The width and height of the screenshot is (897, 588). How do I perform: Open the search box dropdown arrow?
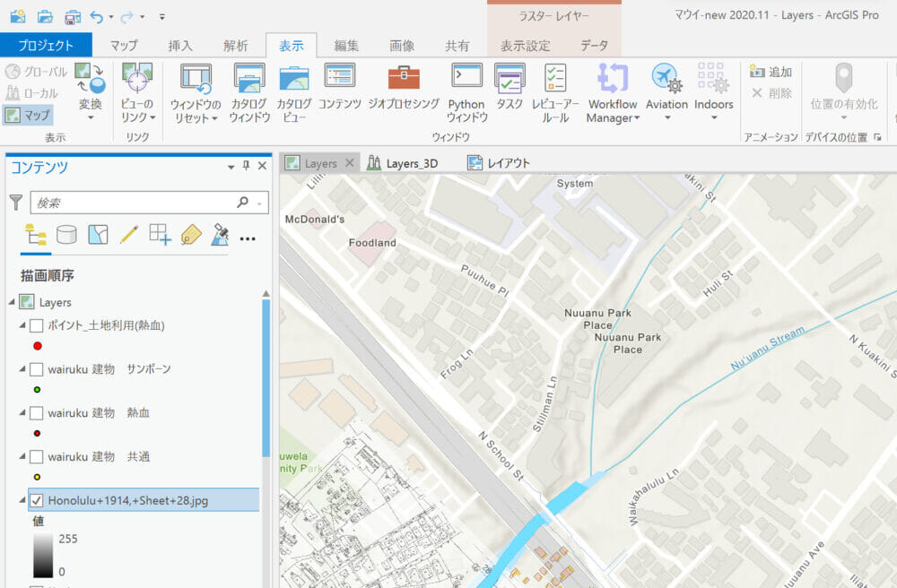click(260, 203)
